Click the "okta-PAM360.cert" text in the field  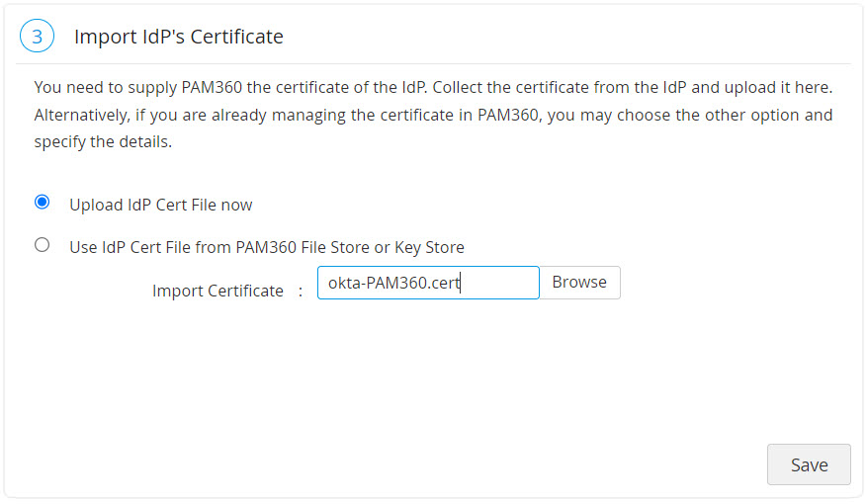click(394, 283)
